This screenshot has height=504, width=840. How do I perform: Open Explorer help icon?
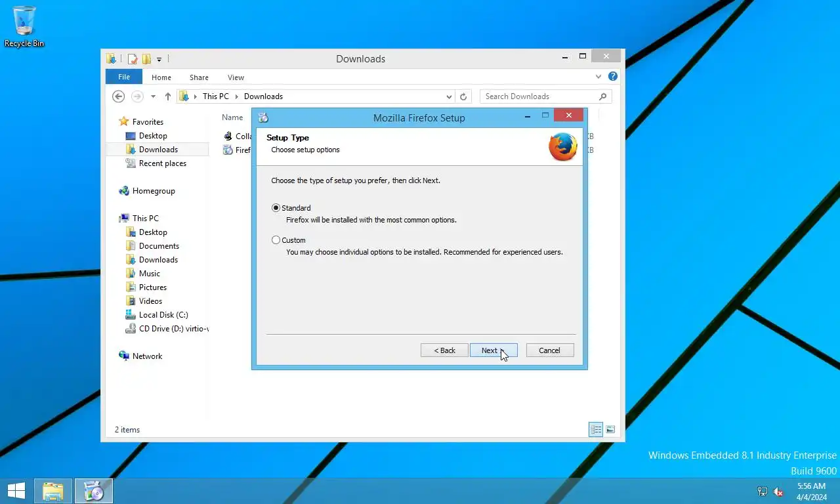point(613,77)
